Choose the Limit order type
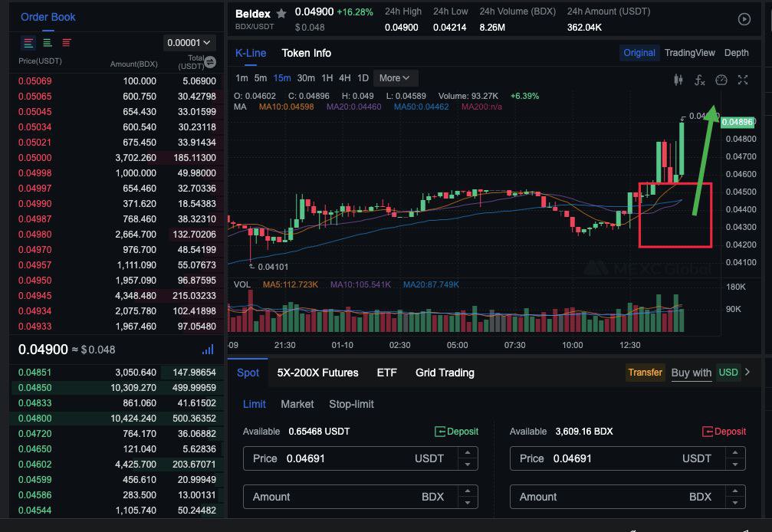 (254, 404)
